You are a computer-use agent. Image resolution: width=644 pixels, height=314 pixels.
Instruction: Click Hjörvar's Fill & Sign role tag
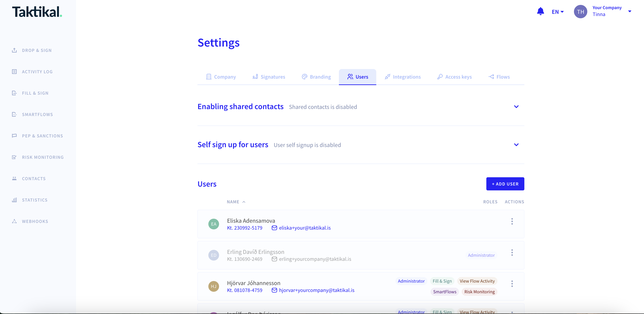tap(442, 281)
